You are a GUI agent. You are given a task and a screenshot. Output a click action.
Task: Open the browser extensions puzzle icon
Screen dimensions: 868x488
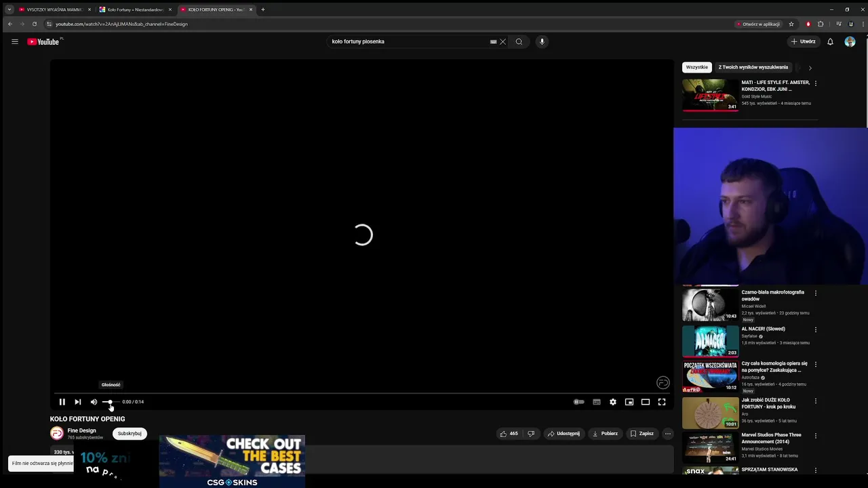(821, 24)
